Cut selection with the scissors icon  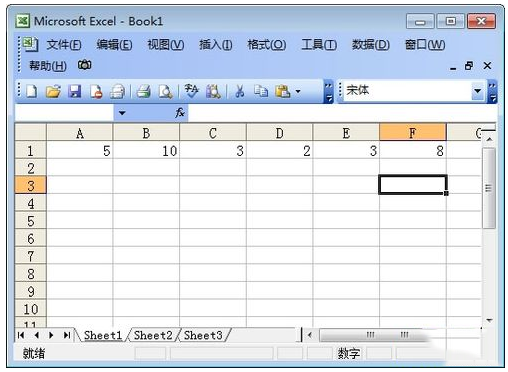click(x=239, y=91)
